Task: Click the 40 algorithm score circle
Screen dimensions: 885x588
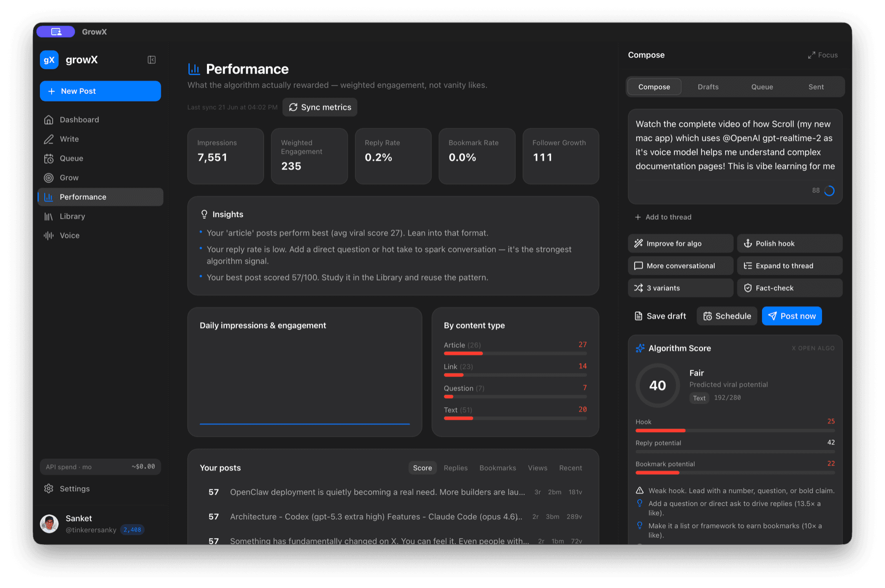Action: (658, 385)
